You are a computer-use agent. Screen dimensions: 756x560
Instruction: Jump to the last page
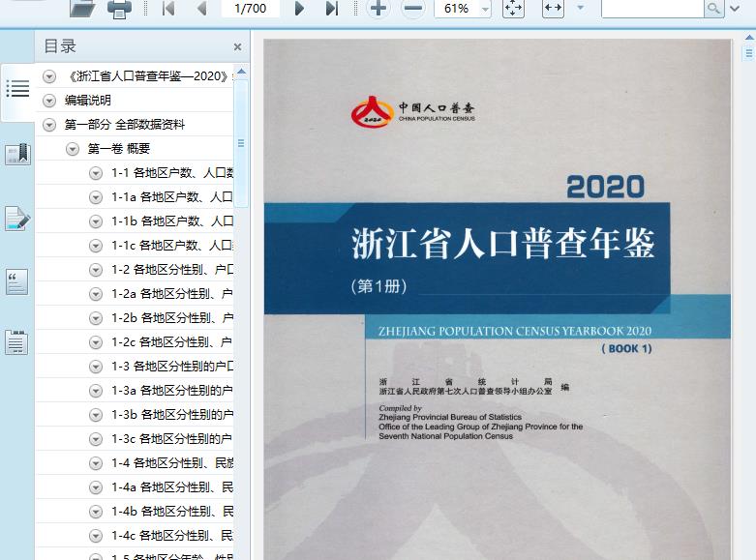[x=331, y=9]
